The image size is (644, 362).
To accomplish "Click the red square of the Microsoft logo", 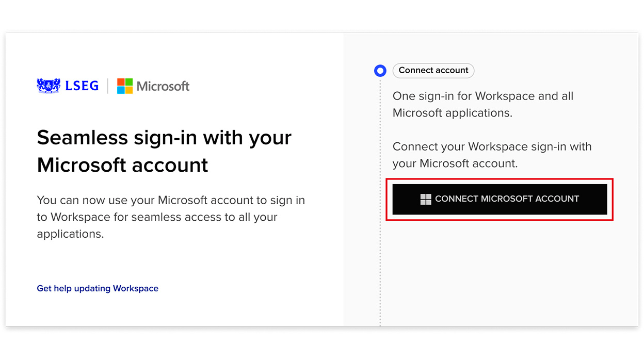I will tap(121, 82).
